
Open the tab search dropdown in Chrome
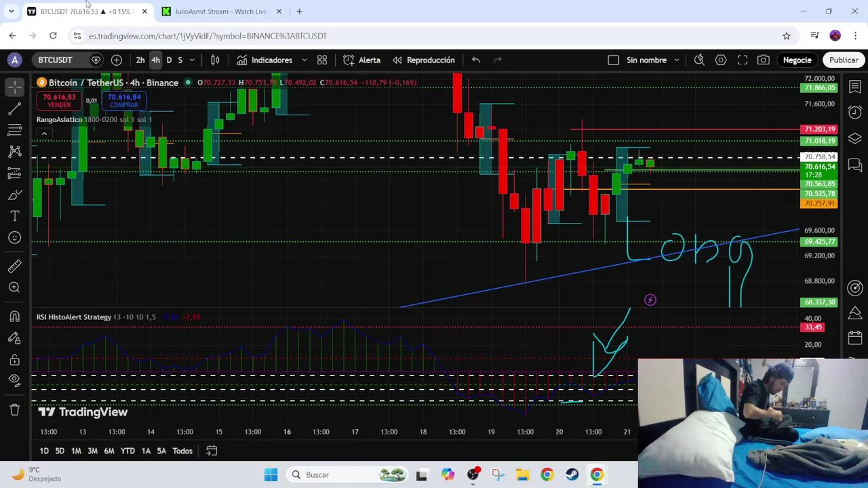coord(11,12)
